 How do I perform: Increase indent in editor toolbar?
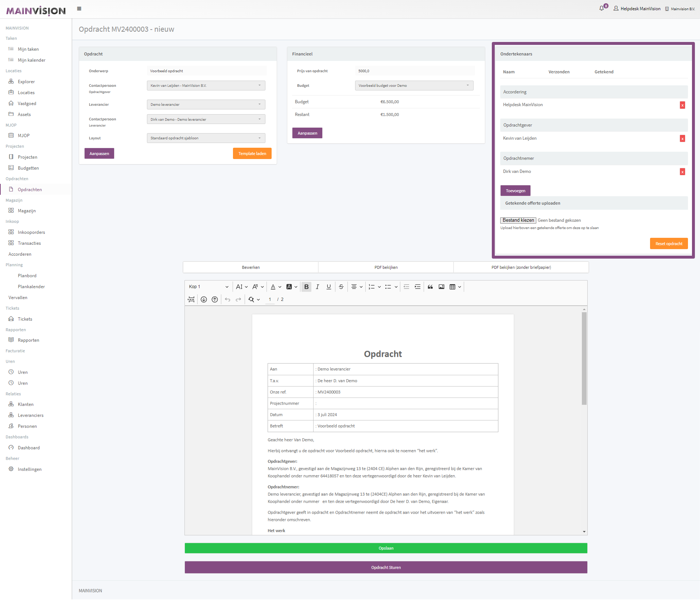[418, 287]
